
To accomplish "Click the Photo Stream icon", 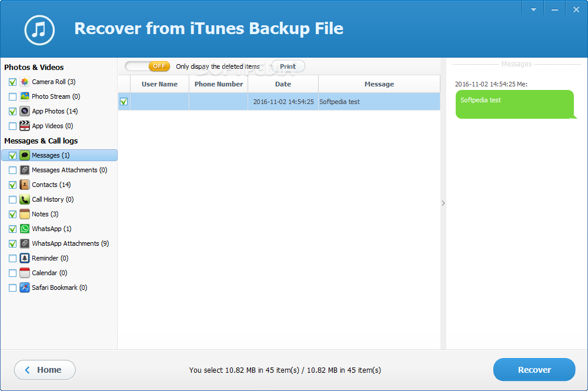I will pyautogui.click(x=24, y=96).
